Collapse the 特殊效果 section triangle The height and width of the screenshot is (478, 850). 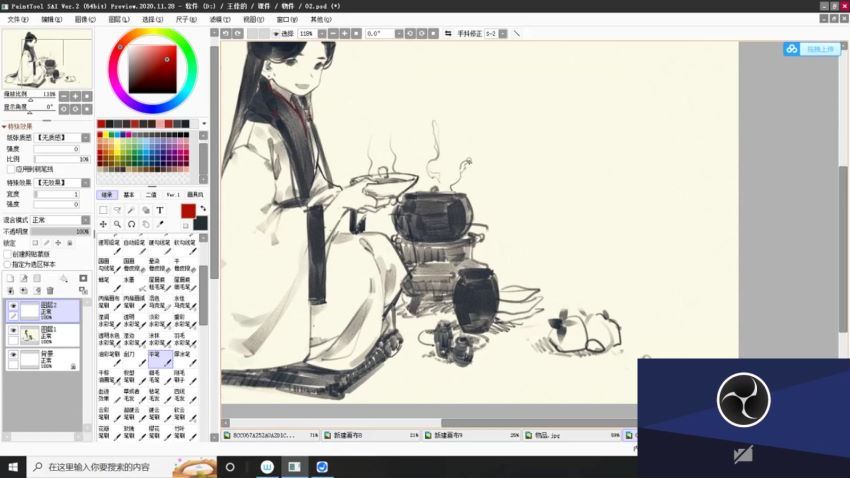(4, 126)
